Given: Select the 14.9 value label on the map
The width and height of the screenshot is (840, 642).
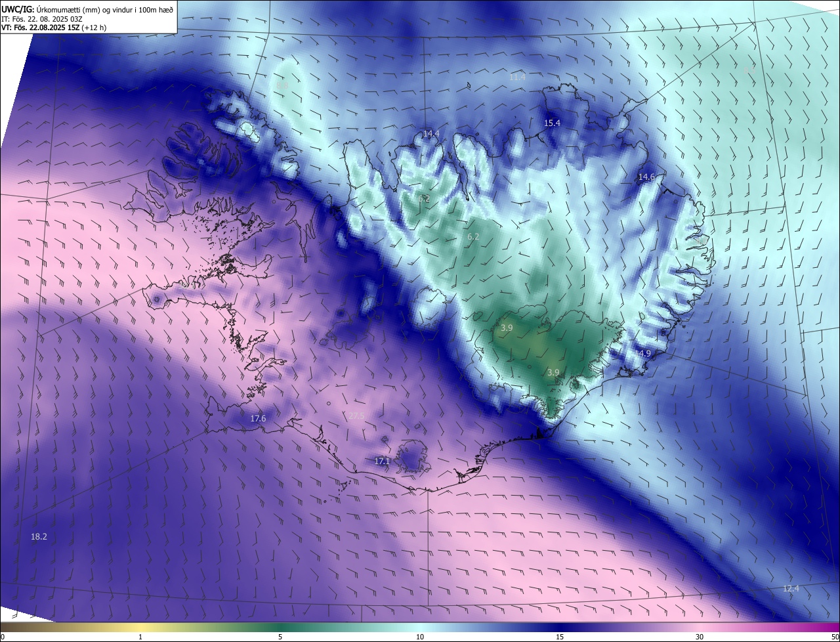Looking at the screenshot, I should tap(642, 354).
